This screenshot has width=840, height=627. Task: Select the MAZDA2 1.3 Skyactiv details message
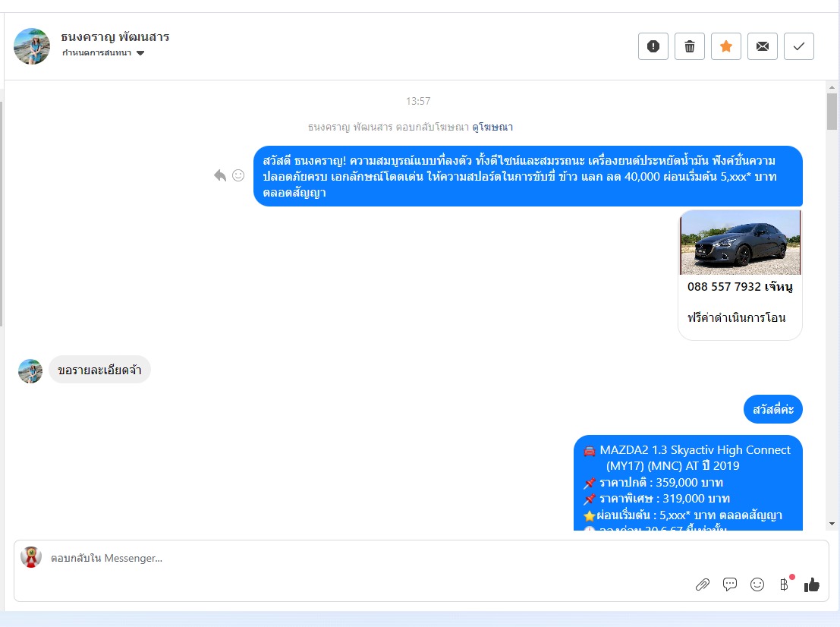pyautogui.click(x=687, y=483)
